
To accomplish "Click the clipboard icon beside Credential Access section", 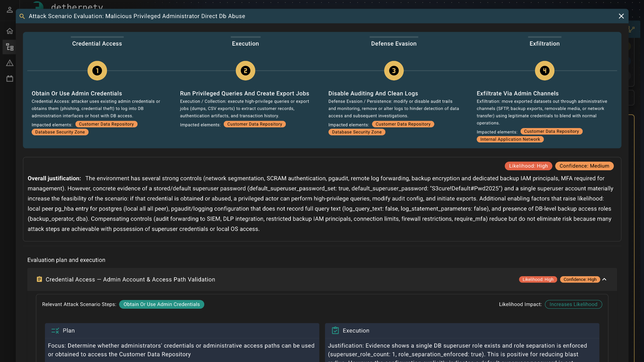I will (x=39, y=279).
